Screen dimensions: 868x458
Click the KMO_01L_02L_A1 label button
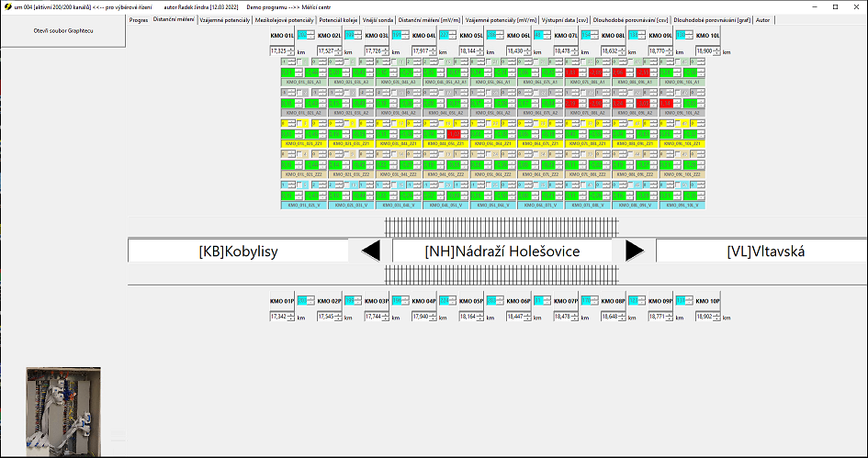(x=302, y=82)
